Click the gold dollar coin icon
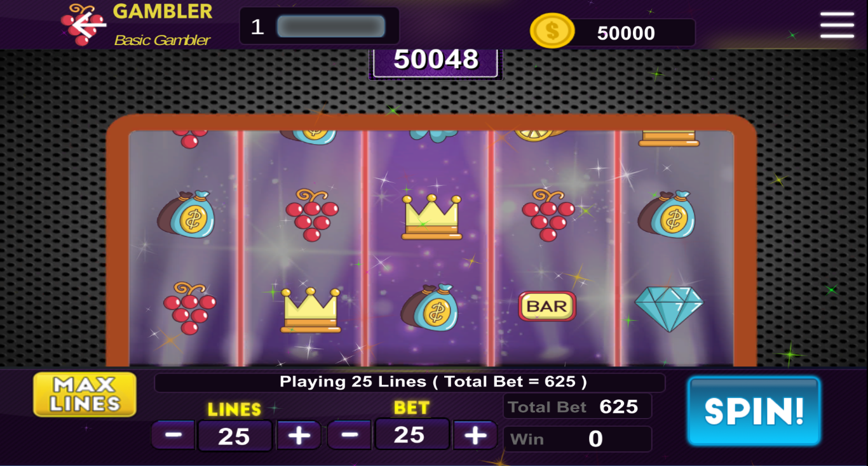 pos(552,31)
